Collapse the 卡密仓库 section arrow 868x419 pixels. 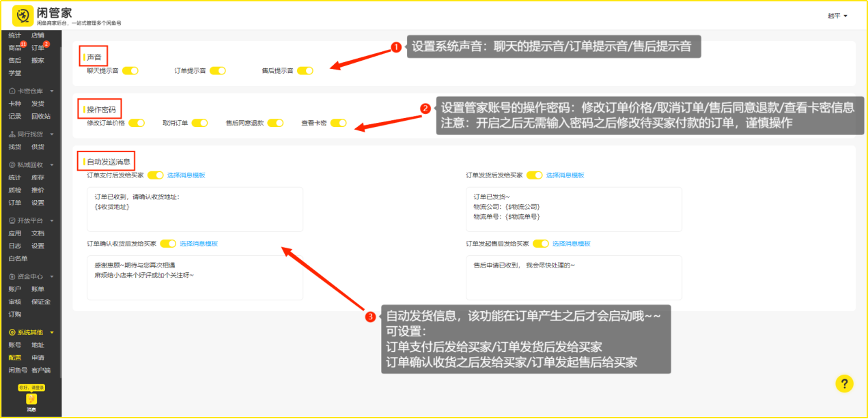click(x=52, y=91)
